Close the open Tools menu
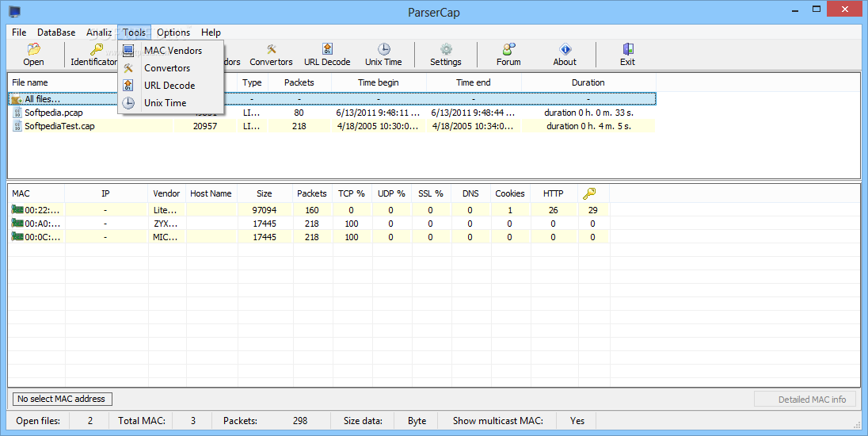Screen dimensions: 868x436 [x=134, y=33]
